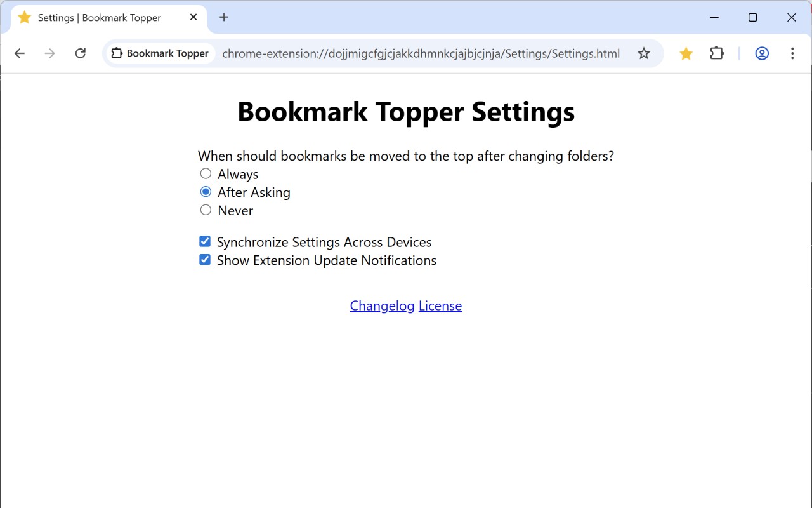Click the browser forward arrow
This screenshot has width=812, height=508.
pos(49,53)
